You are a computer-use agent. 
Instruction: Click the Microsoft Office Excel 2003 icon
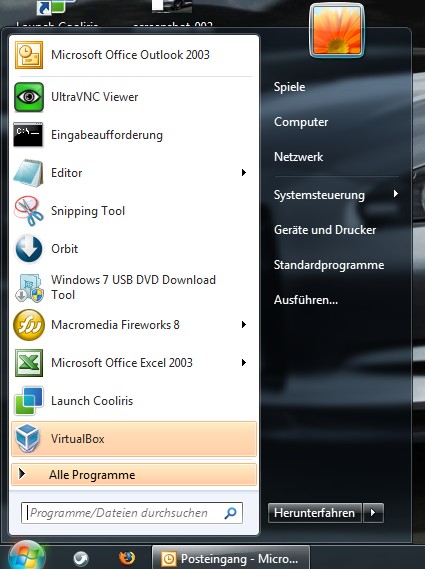(x=29, y=363)
